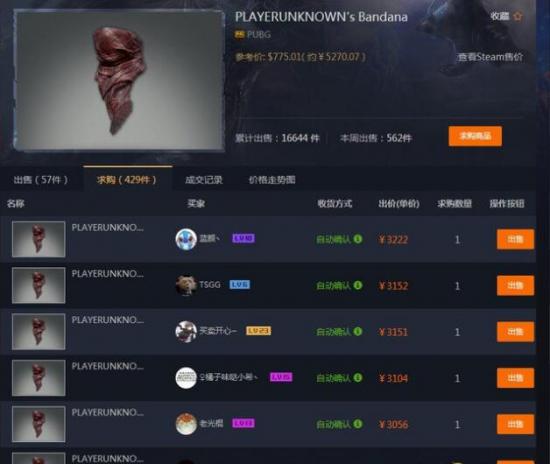Viewport: 550px width, 464px height.
Task: Click the orange request-to-buy button
Action: [475, 136]
